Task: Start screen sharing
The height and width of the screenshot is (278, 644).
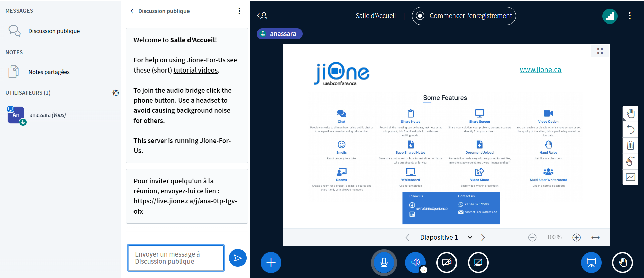Action: [x=478, y=262]
